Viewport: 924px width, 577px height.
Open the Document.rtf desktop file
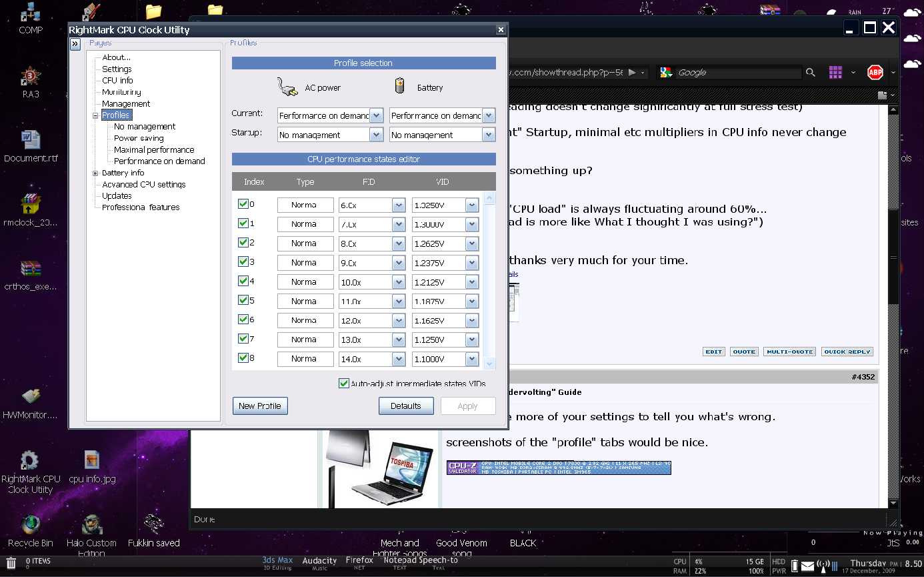31,147
